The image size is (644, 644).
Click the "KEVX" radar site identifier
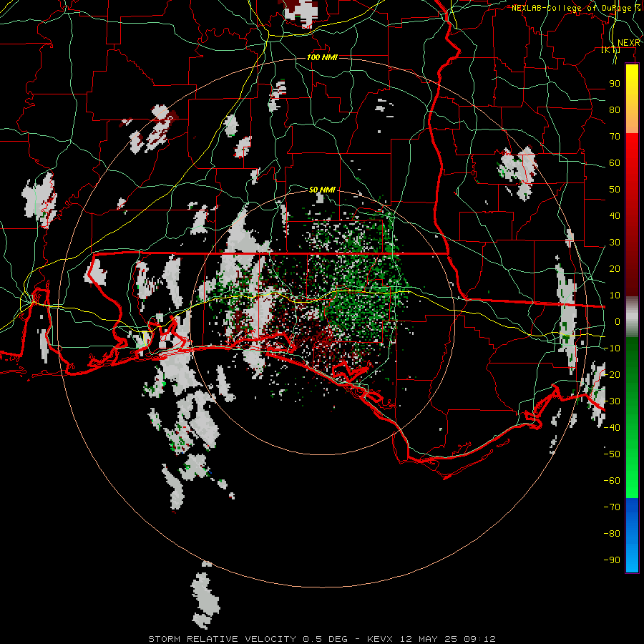(x=381, y=639)
